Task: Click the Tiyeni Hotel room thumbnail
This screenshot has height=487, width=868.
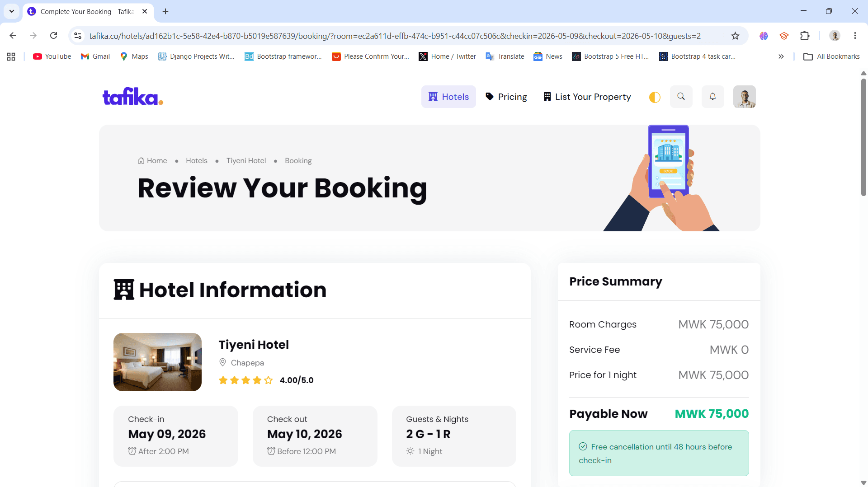Action: (157, 362)
